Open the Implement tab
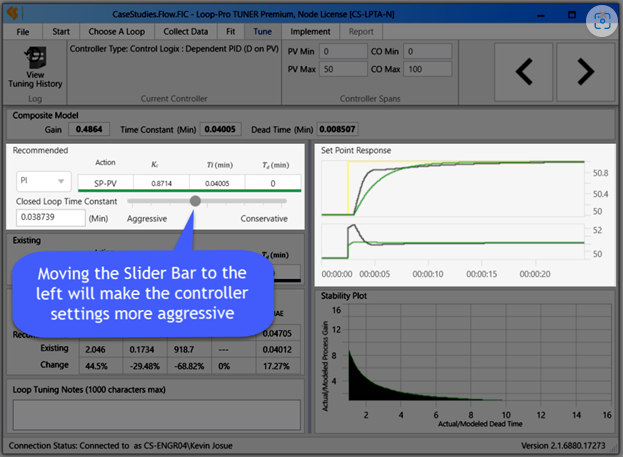Screen dimensions: 623x457 (x=310, y=32)
